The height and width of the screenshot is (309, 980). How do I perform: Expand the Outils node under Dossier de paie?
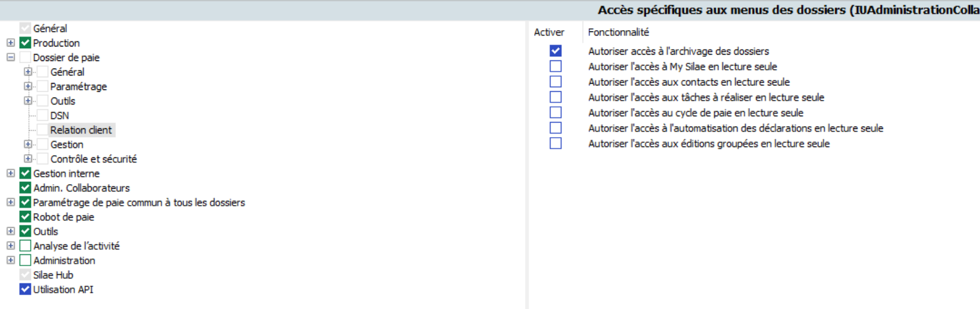click(x=28, y=101)
